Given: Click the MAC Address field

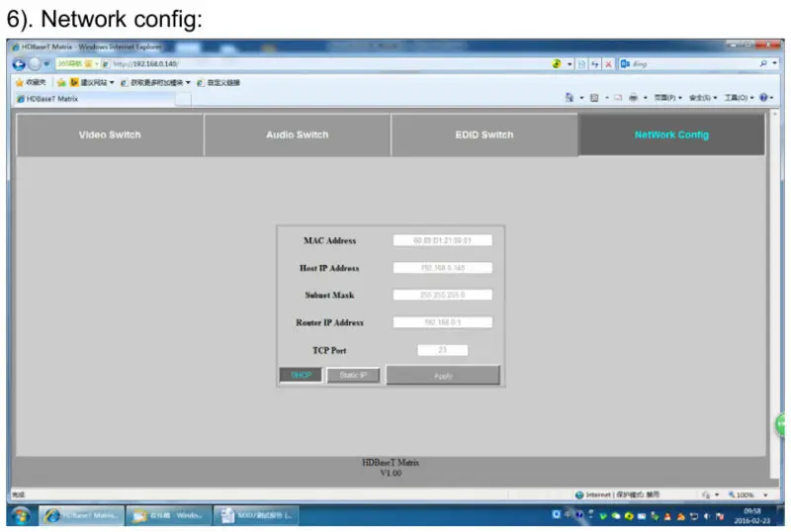Looking at the screenshot, I should click(x=442, y=240).
